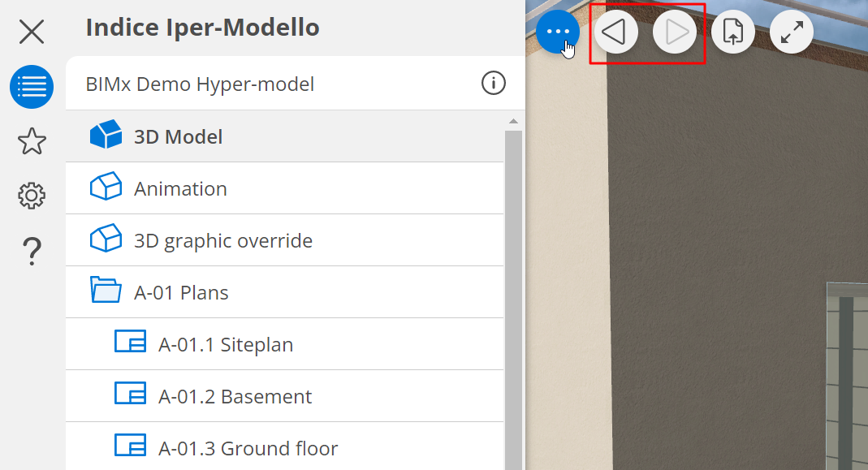This screenshot has width=868, height=470.
Task: Open the settings gear icon
Action: click(32, 196)
